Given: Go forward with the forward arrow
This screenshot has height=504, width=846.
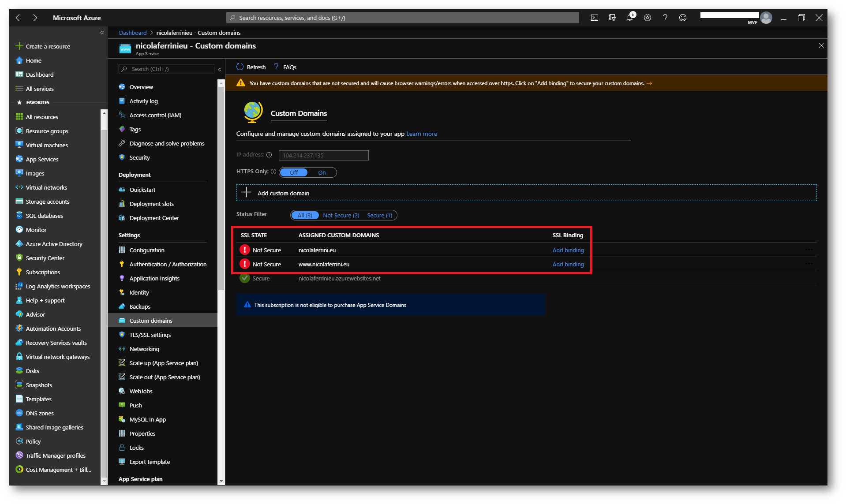Looking at the screenshot, I should [35, 18].
